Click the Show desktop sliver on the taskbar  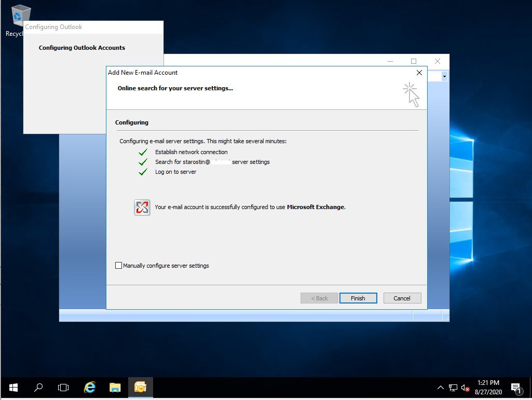click(530, 388)
